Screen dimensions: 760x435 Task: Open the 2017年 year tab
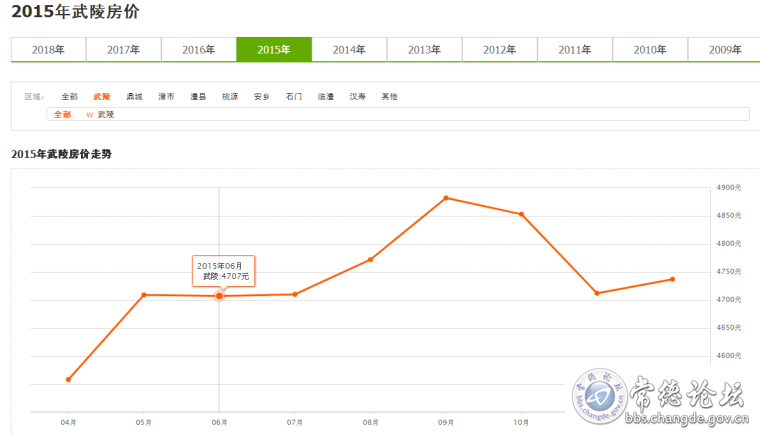click(x=123, y=50)
